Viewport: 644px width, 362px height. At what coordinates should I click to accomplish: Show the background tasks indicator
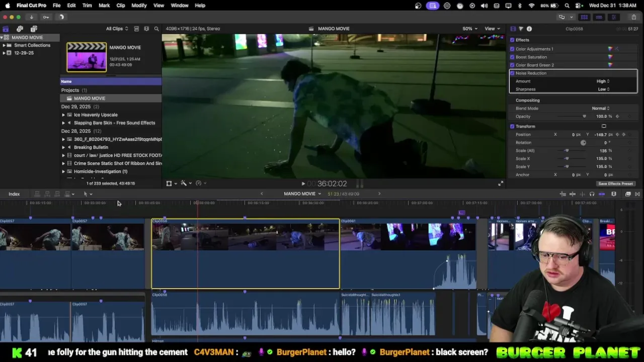point(61,17)
